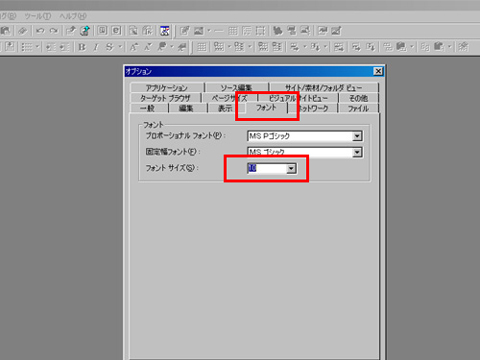Switch to the ファイル tab
480x360 pixels.
coord(358,108)
